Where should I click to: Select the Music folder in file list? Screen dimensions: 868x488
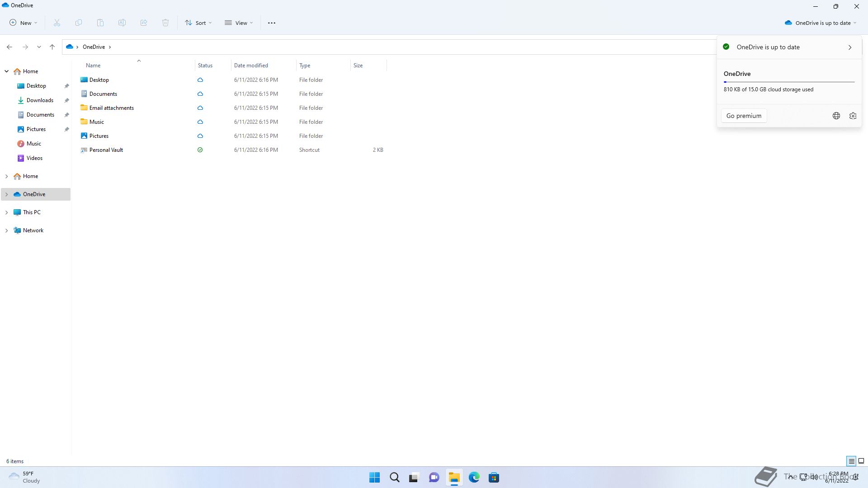click(97, 122)
